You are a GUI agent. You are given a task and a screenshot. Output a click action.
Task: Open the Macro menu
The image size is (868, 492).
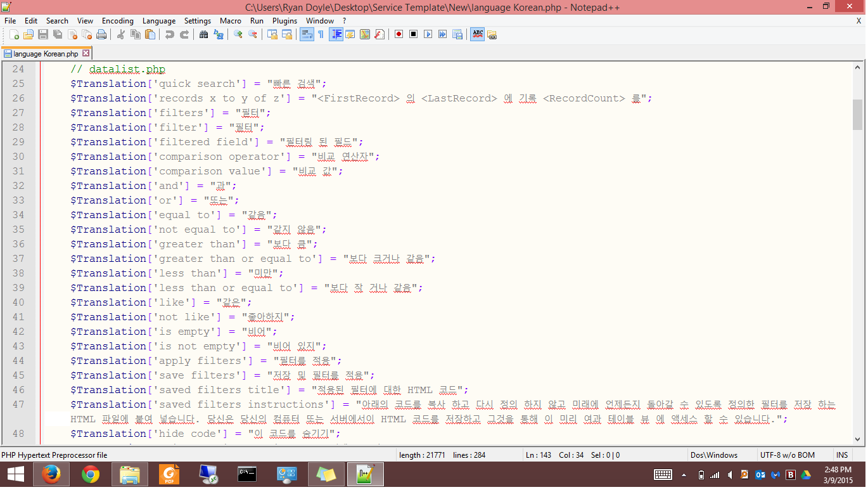(x=231, y=21)
